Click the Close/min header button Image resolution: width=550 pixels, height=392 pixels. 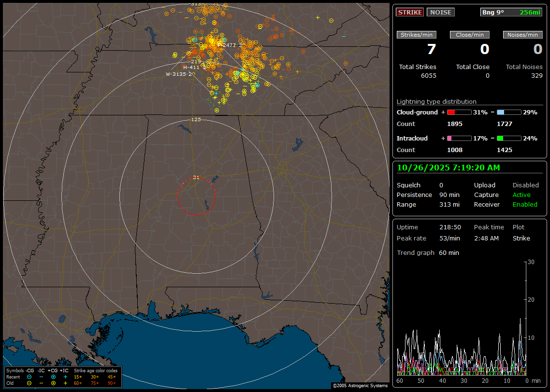point(469,35)
